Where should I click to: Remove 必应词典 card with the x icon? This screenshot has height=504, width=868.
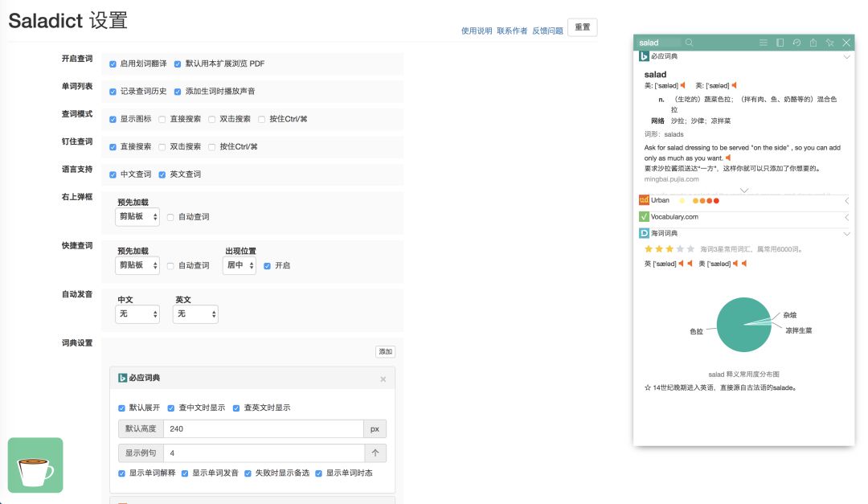[383, 379]
